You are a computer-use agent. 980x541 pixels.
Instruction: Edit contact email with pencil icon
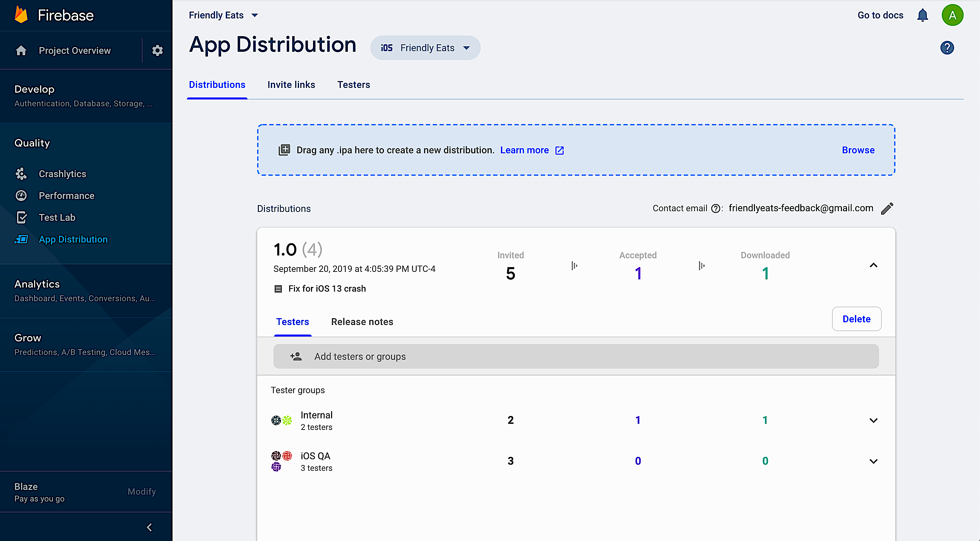coord(887,208)
